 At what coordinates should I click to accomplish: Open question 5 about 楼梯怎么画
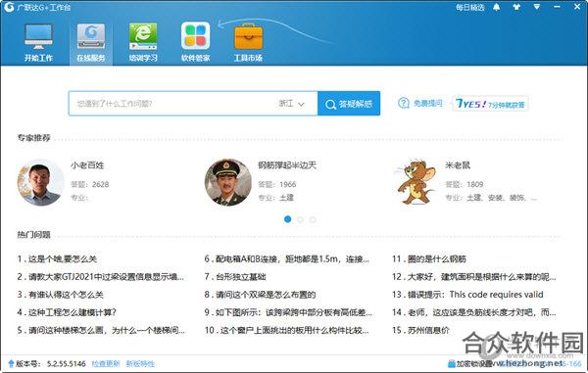pyautogui.click(x=101, y=330)
